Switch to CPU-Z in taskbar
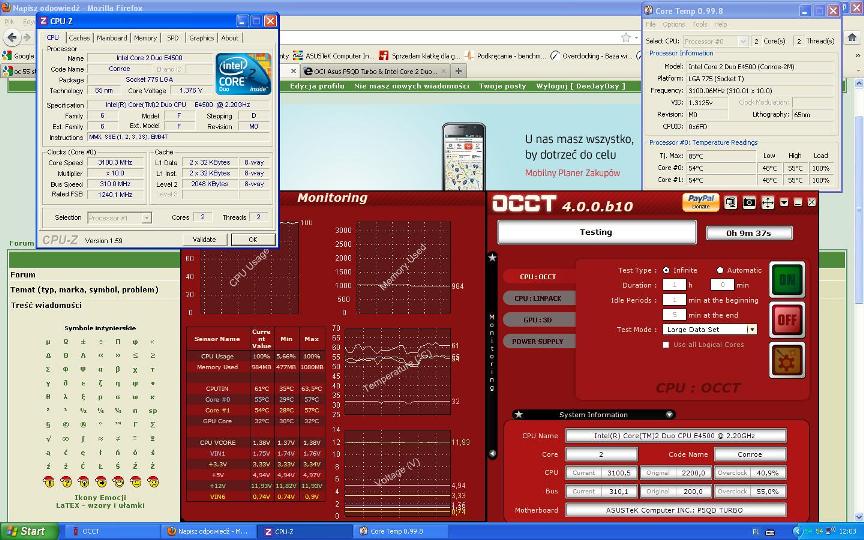 click(306, 531)
